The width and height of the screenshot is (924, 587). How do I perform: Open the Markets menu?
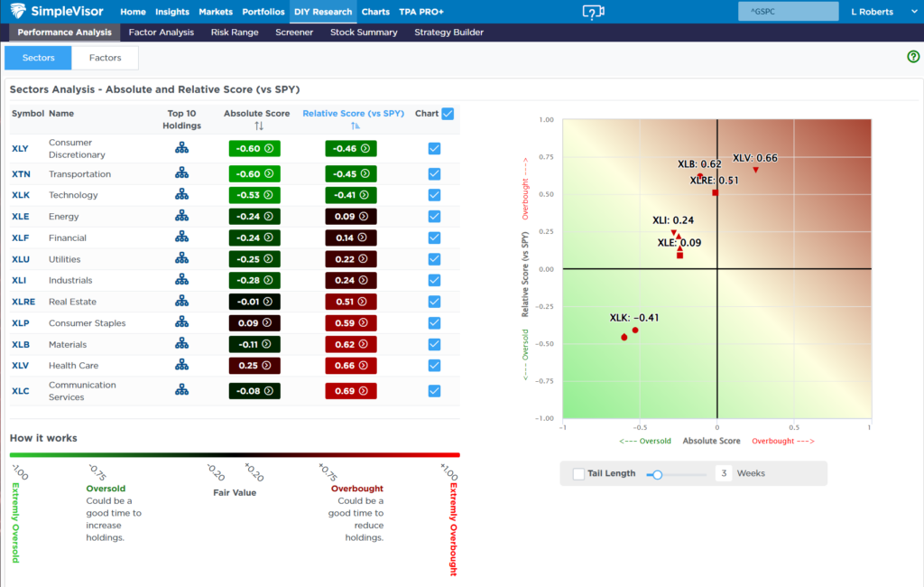[x=216, y=12]
